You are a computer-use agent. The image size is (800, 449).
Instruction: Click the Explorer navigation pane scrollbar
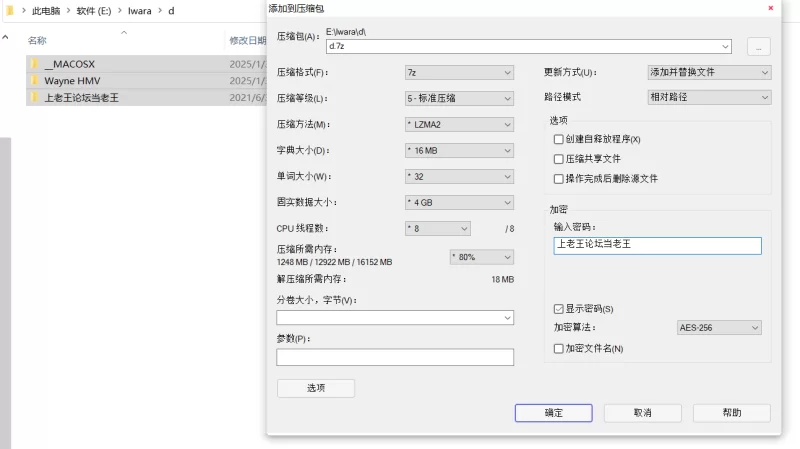pyautogui.click(x=5, y=293)
